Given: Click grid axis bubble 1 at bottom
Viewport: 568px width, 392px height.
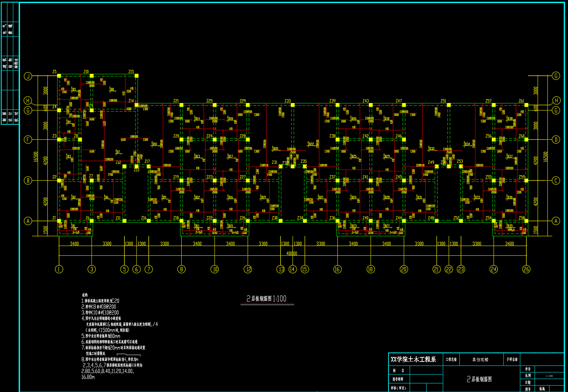Looking at the screenshot, I should click(59, 269).
